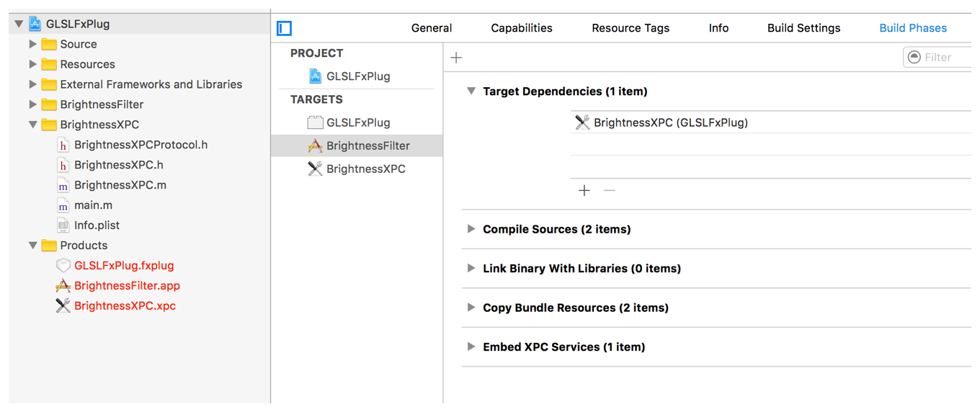
Task: Click the header icon of BrightnessXPCProtocol.h
Action: (63, 145)
